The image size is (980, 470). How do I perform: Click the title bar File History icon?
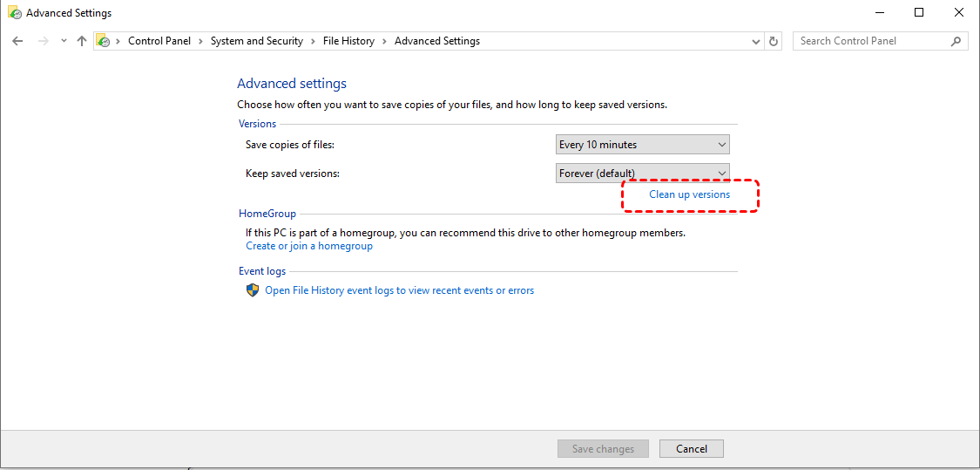coord(14,12)
